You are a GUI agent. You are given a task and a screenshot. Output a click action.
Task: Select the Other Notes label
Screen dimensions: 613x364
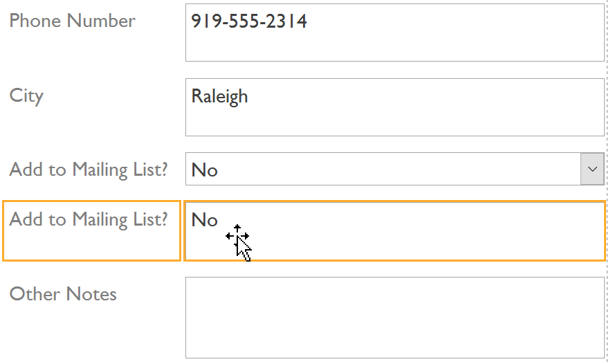[63, 294]
